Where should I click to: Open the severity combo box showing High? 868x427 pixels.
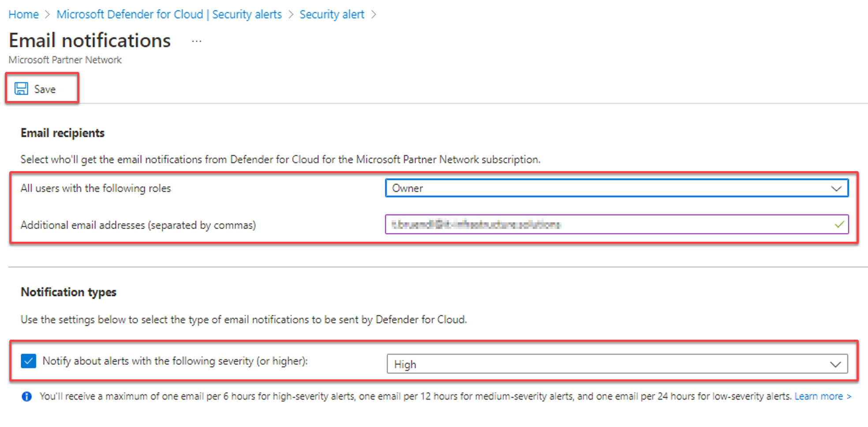pos(617,364)
